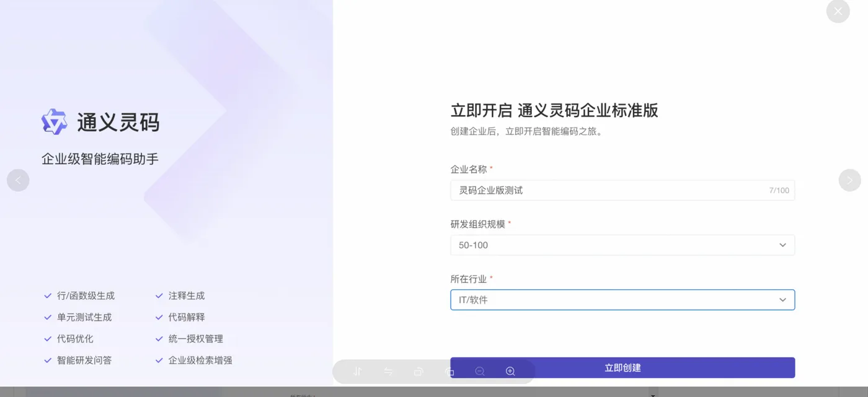The height and width of the screenshot is (397, 868).
Task: Click the 创建企业后 description line
Action: 527,131
